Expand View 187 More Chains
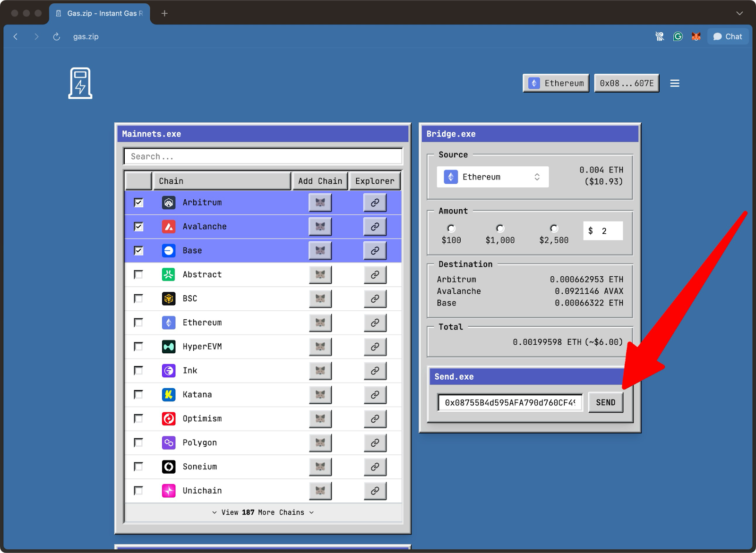This screenshot has width=756, height=553. pos(263,512)
